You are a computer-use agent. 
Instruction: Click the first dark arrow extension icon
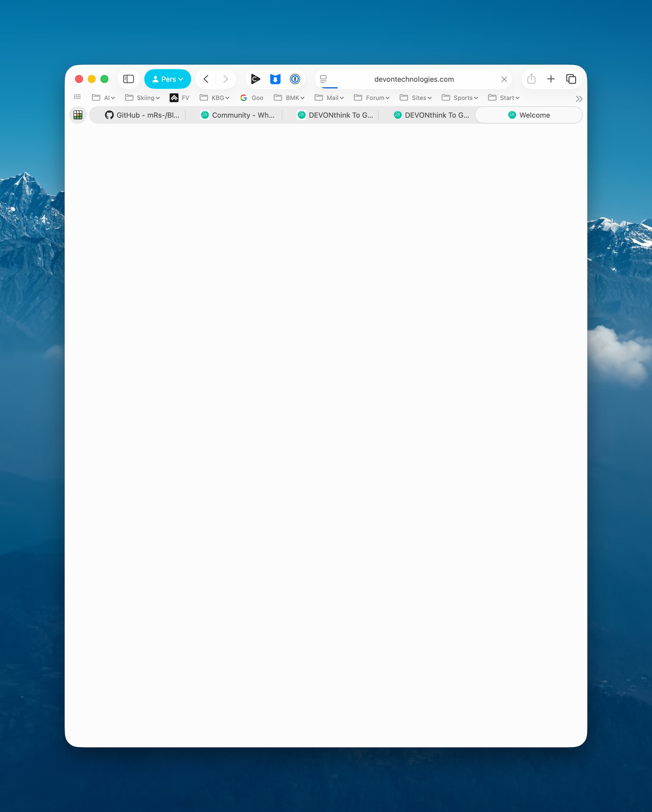[x=255, y=79]
